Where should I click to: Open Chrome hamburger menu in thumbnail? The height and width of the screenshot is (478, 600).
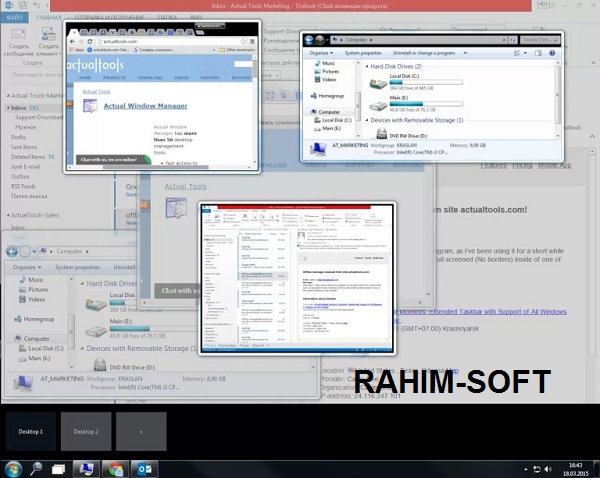[252, 41]
